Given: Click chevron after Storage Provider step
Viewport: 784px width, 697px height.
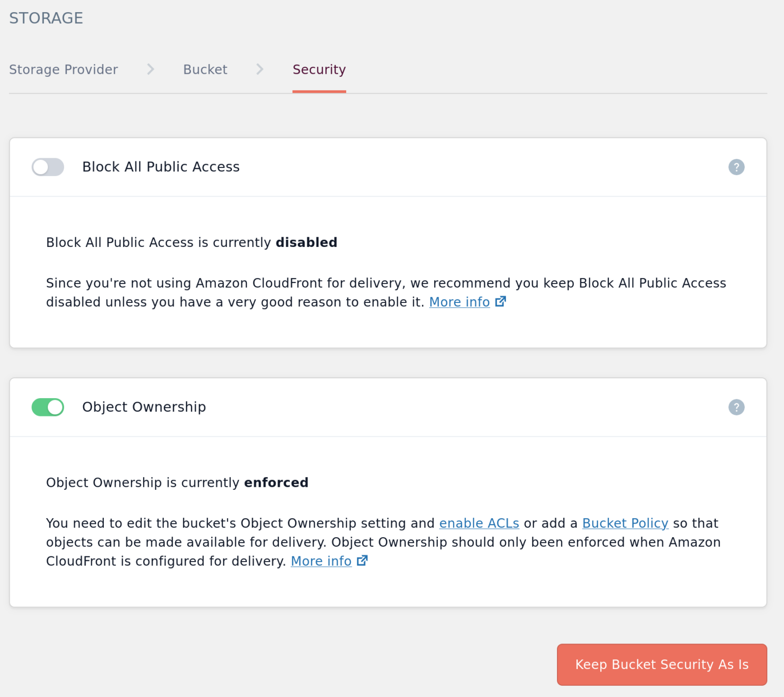Looking at the screenshot, I should tap(151, 69).
